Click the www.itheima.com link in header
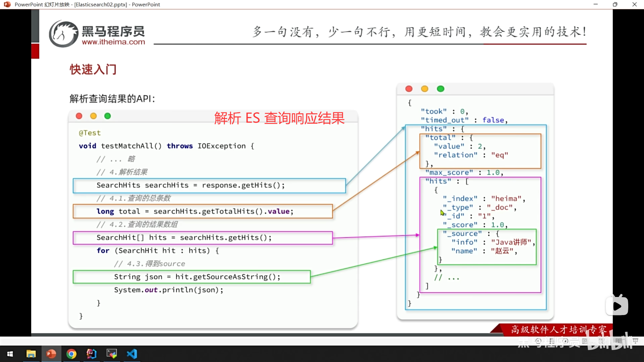Screen dimensions: 644x362 [113, 42]
